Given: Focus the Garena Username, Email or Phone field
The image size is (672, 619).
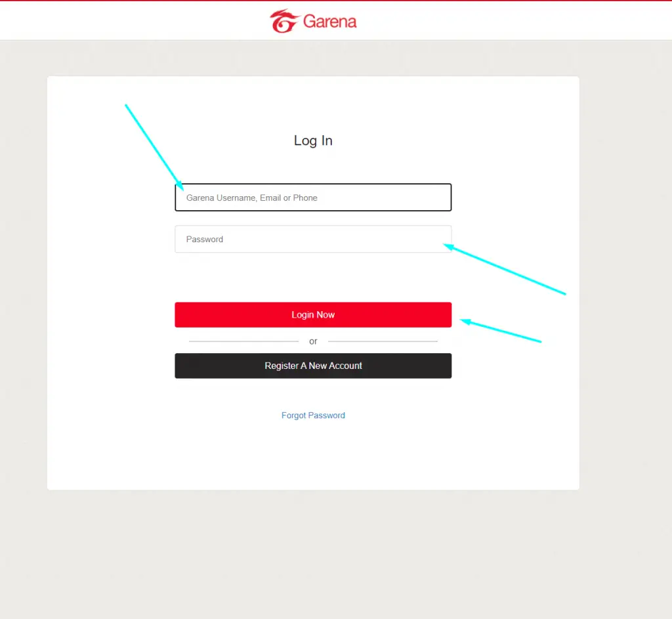Looking at the screenshot, I should pos(313,197).
